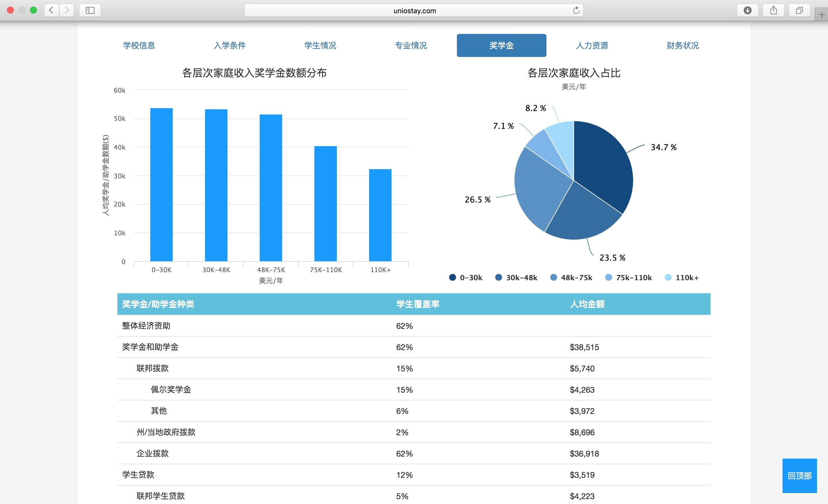This screenshot has width=828, height=504.
Task: Go forward using the Safari forward arrow
Action: 67,10
